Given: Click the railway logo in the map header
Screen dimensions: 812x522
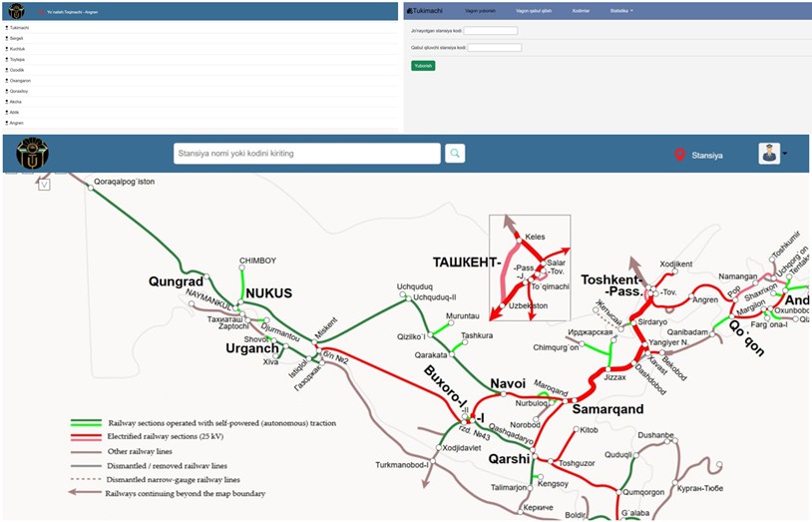Looking at the screenshot, I should pyautogui.click(x=32, y=154).
